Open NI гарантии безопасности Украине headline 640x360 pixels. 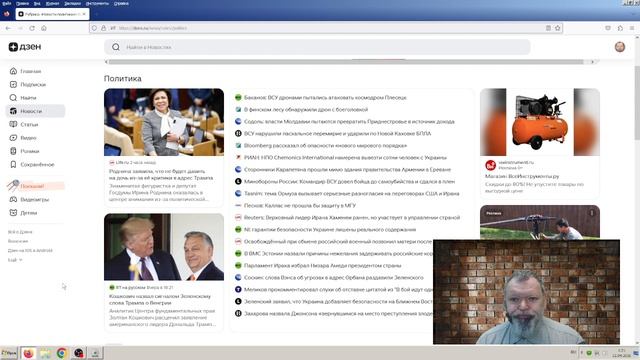point(330,229)
